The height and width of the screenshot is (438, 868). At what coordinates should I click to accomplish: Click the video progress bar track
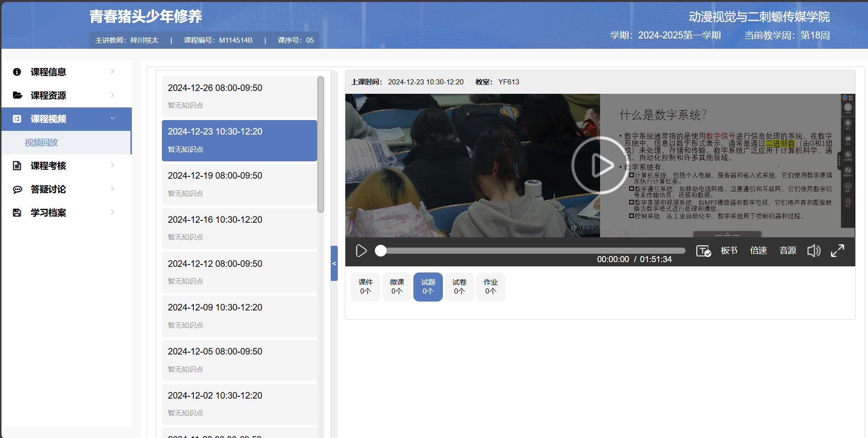point(533,251)
